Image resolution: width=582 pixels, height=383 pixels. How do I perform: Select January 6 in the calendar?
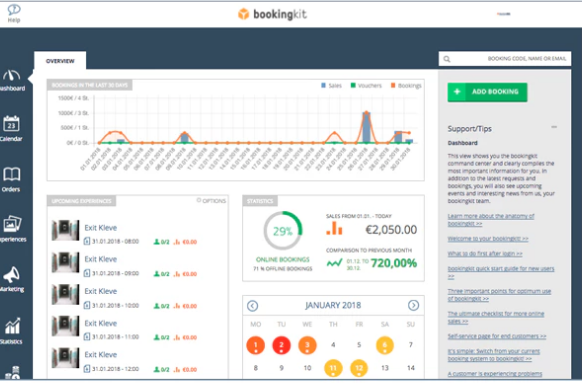(385, 345)
